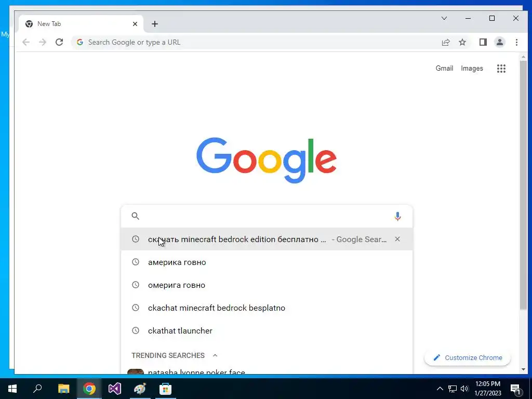The height and width of the screenshot is (399, 532).
Task: Open a new tab with plus button
Action: coord(155,24)
